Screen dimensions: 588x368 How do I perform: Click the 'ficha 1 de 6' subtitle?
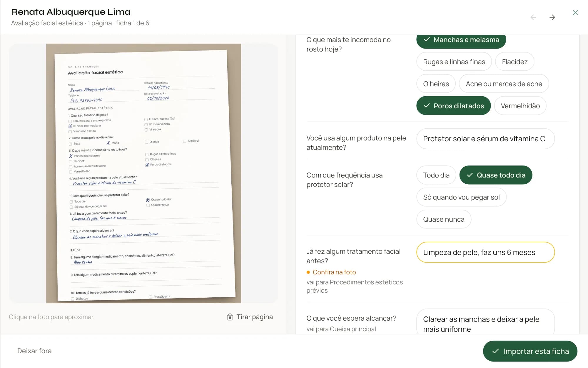point(133,23)
